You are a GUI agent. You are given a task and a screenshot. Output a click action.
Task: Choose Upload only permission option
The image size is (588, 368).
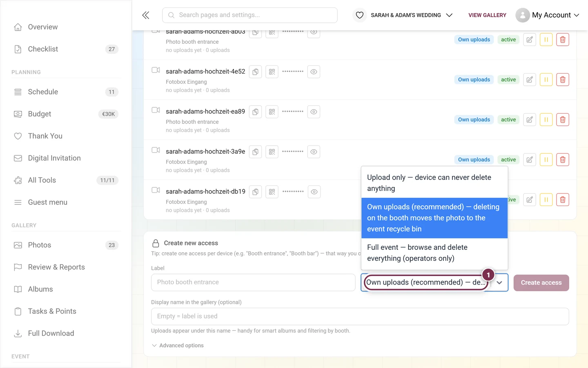[434, 183]
